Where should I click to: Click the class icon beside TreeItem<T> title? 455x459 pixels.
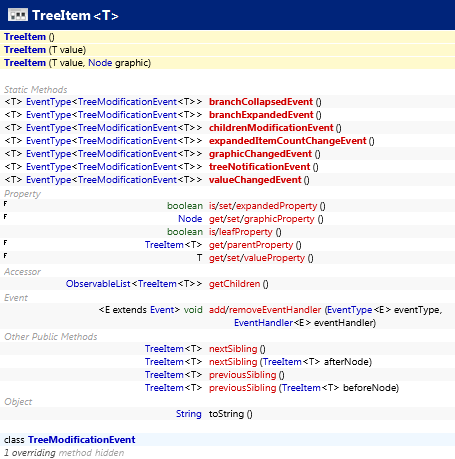coord(18,15)
